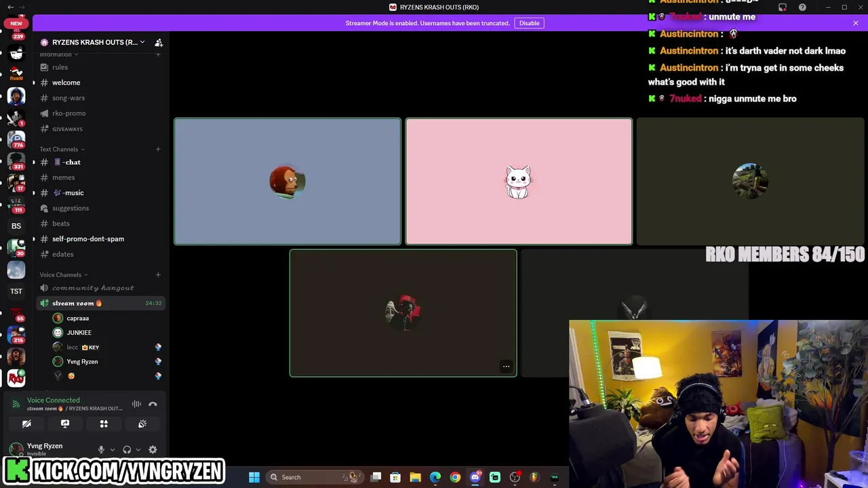Collapse the information category
Viewport: 868px width, 488px height.
tap(58, 54)
